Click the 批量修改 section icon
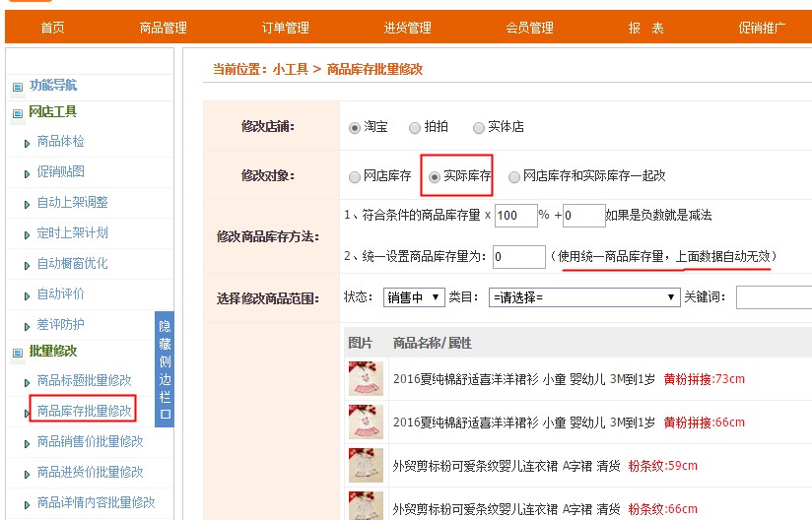This screenshot has height=520, width=812. [17, 353]
